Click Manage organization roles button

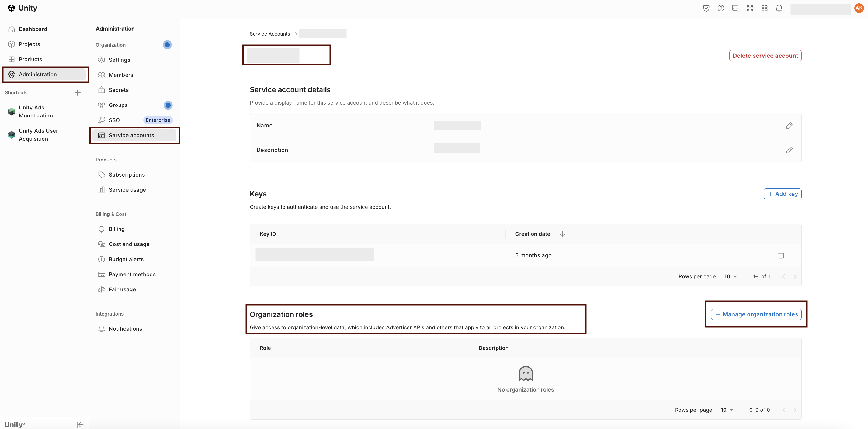(x=756, y=314)
